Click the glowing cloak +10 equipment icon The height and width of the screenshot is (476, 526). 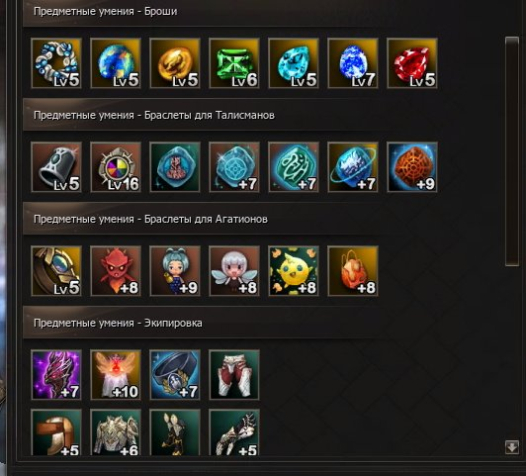click(x=116, y=375)
